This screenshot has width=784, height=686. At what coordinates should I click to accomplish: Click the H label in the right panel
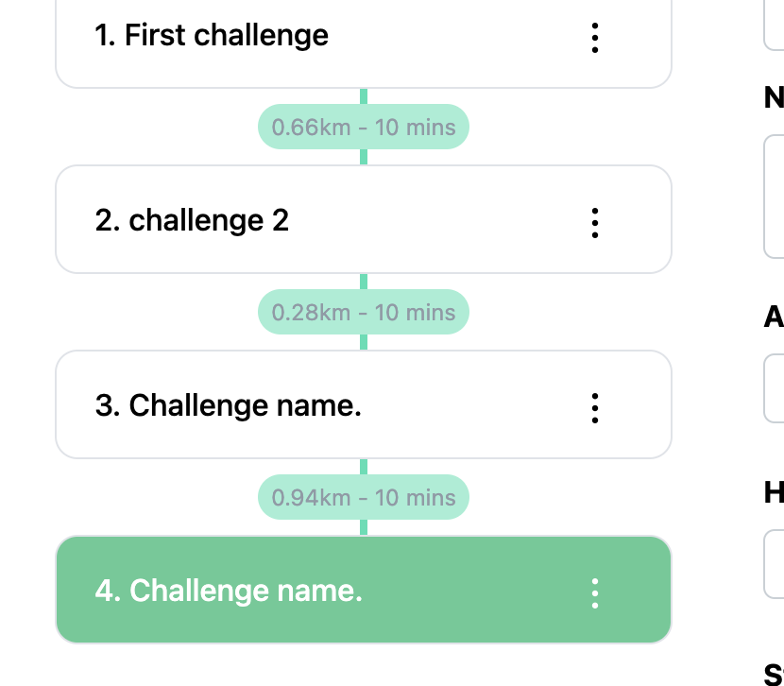coord(774,492)
